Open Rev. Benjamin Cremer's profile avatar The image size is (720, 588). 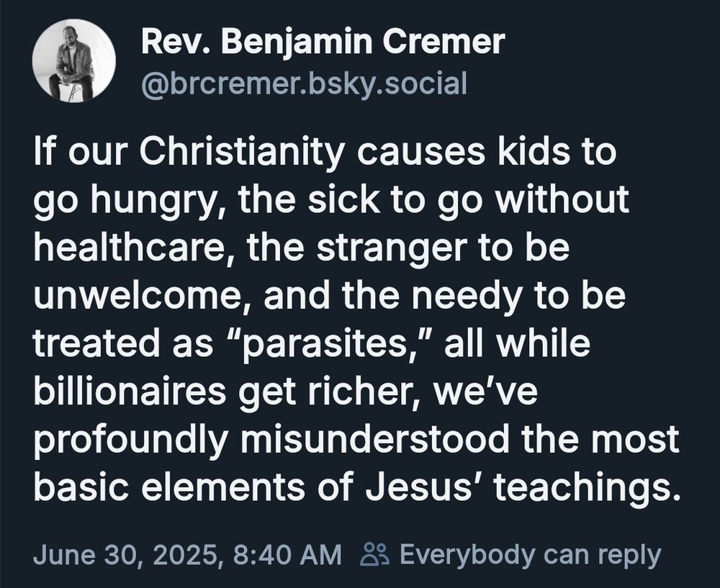(x=73, y=60)
